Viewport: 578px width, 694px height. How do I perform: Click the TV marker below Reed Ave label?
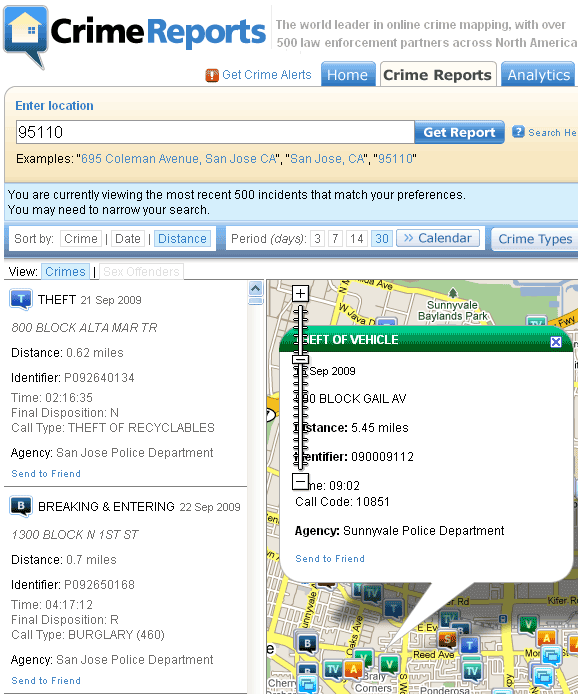click(x=472, y=671)
